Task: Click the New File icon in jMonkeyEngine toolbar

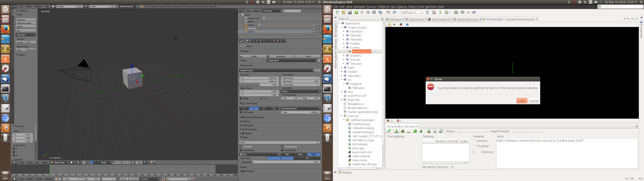Action: (337, 13)
